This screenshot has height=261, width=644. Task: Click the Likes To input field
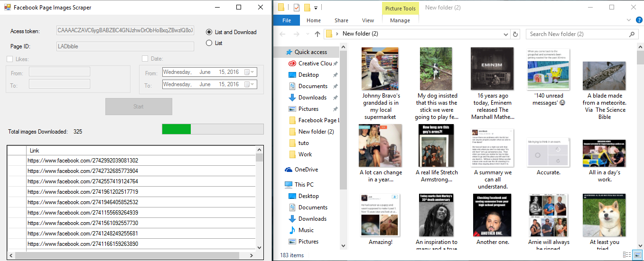[59, 84]
